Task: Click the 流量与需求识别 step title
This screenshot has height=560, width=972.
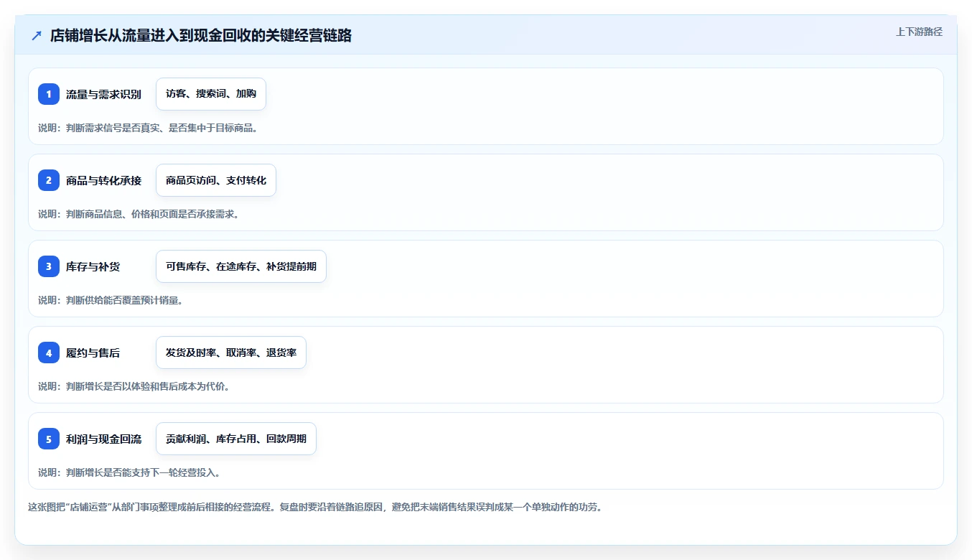Action: click(103, 94)
